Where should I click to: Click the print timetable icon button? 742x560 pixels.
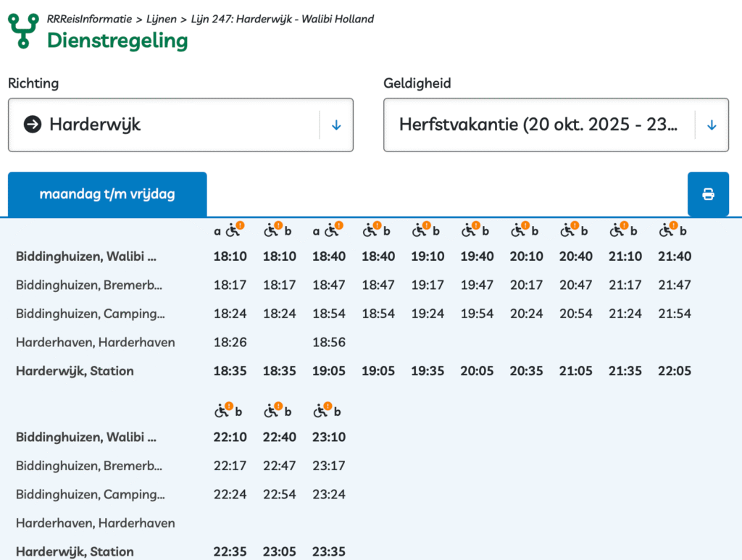pos(708,194)
